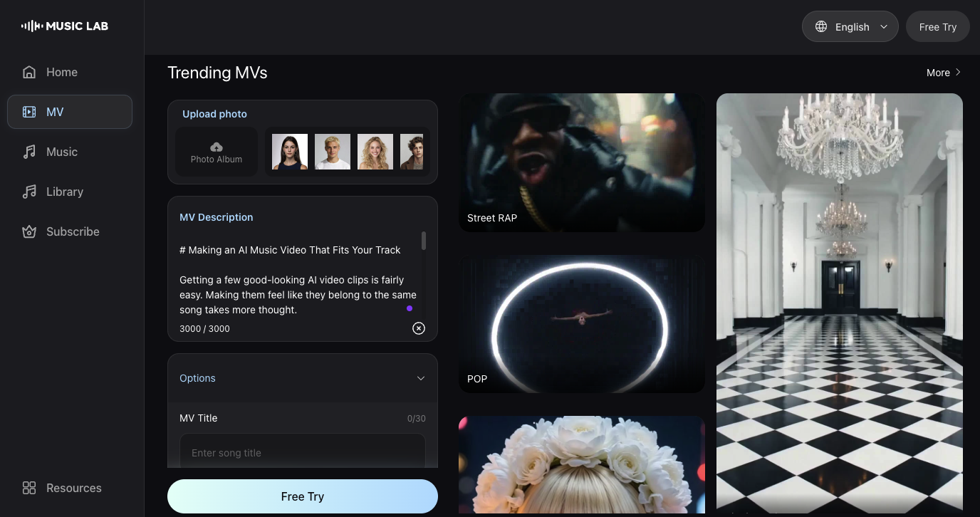
Task: Click the Music Lab waveform logo icon
Action: click(x=31, y=26)
